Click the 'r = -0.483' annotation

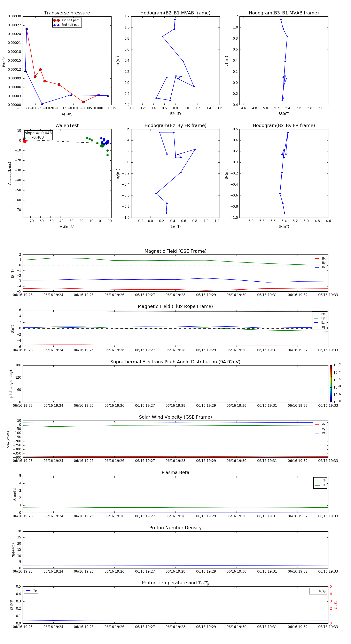click(35, 137)
